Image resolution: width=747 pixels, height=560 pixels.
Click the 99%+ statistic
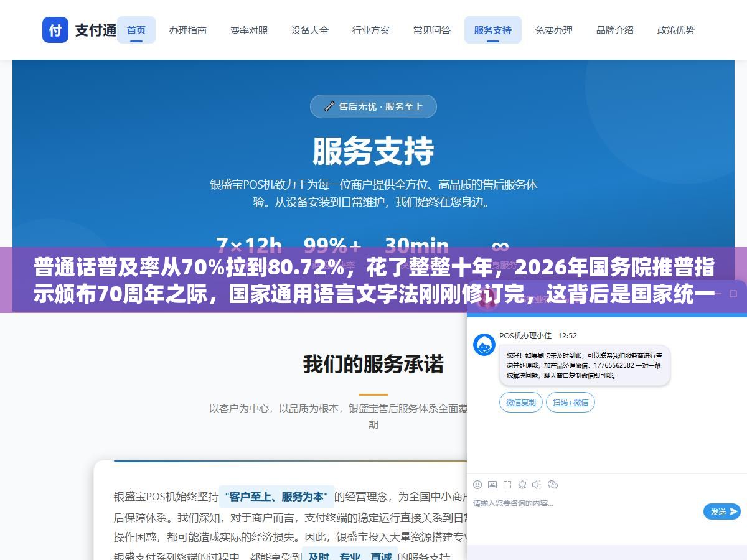tap(332, 246)
